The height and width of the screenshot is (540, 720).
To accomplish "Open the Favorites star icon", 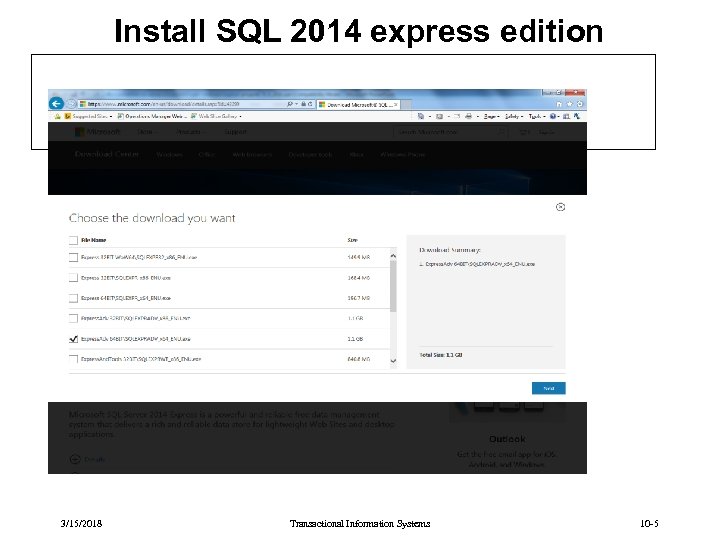I will [x=569, y=104].
